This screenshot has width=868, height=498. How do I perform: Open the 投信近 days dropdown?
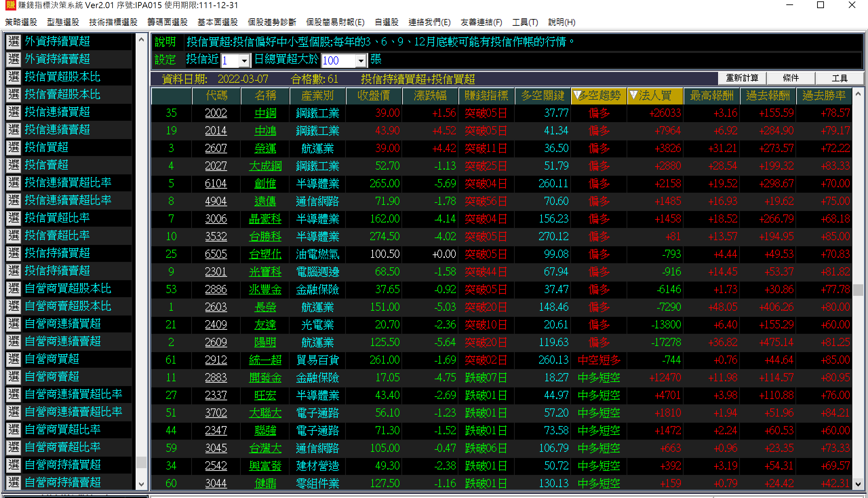244,61
